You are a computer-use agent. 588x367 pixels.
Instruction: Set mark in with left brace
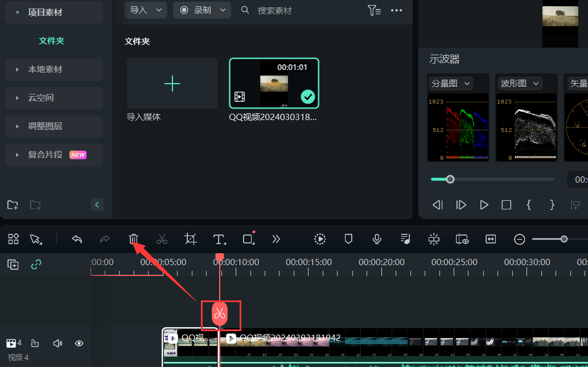pyautogui.click(x=529, y=205)
